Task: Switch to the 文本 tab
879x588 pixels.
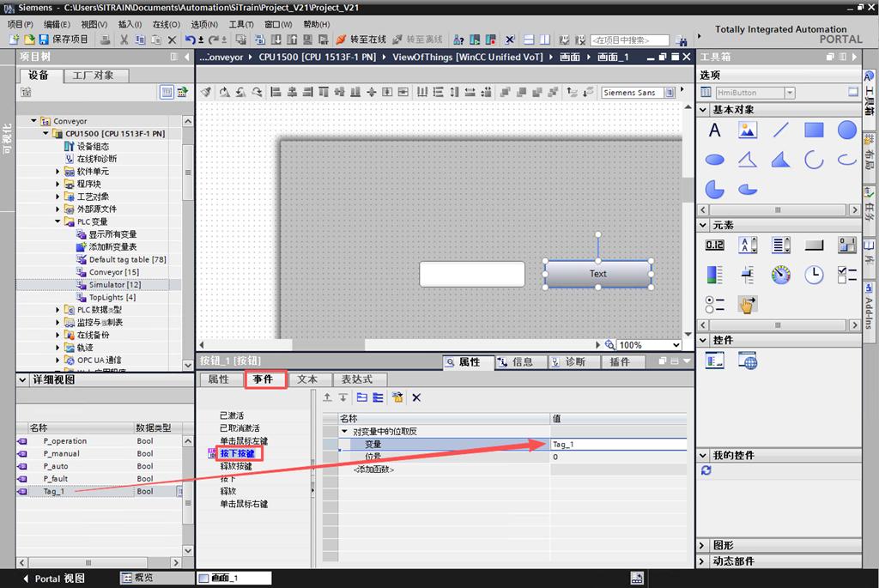Action: 307,379
